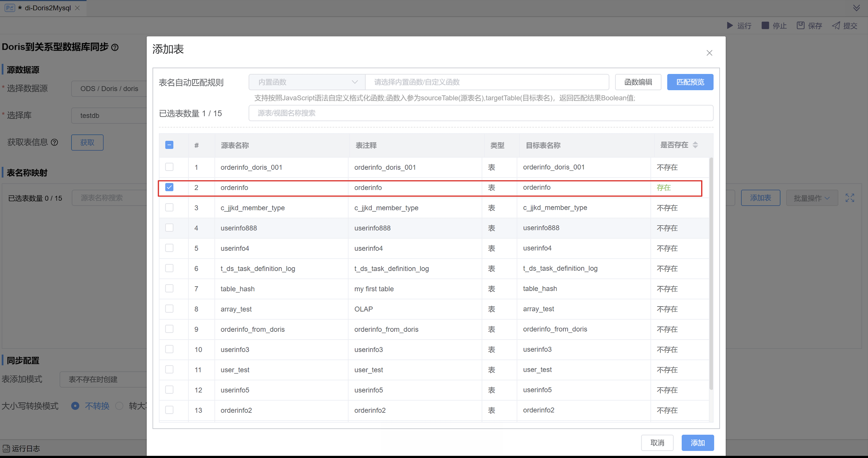Click the Run (运行) play icon
868x458 pixels.
point(730,26)
